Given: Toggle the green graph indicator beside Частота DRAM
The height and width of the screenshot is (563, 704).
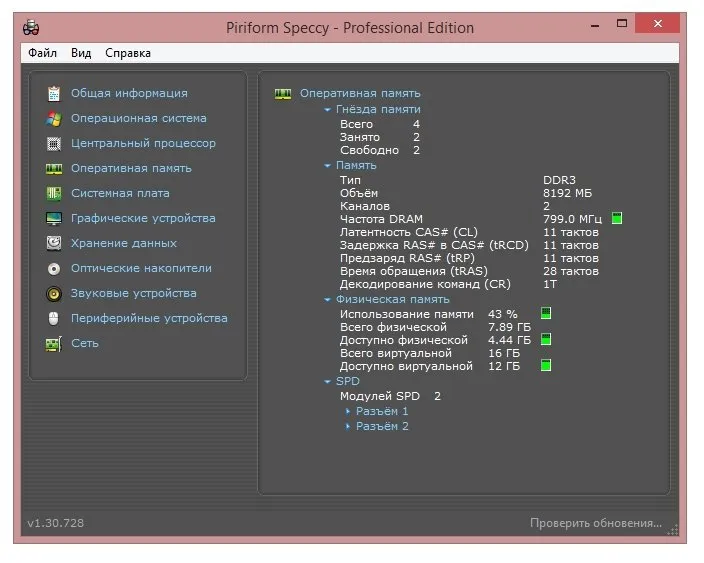Looking at the screenshot, I should tap(617, 219).
